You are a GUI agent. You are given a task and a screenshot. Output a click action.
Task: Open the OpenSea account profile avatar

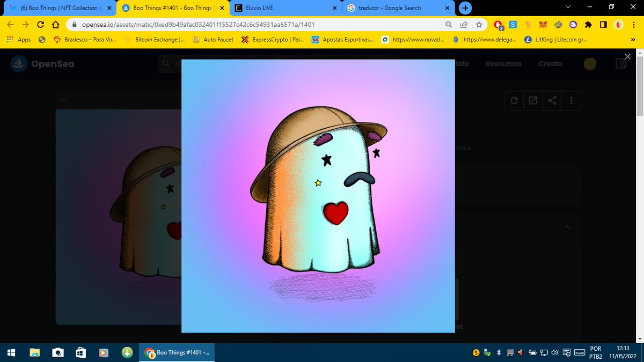(x=590, y=64)
